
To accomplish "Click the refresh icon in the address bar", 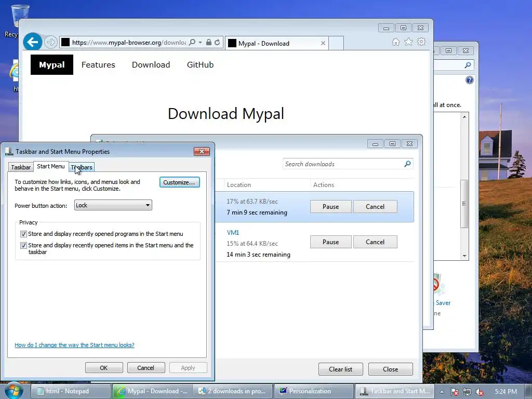I will 217,43.
